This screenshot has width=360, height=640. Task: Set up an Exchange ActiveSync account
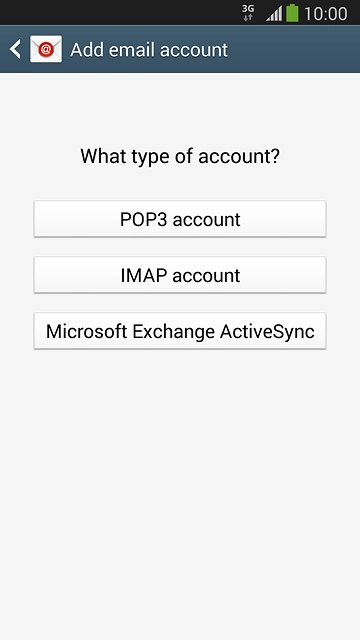[x=180, y=331]
